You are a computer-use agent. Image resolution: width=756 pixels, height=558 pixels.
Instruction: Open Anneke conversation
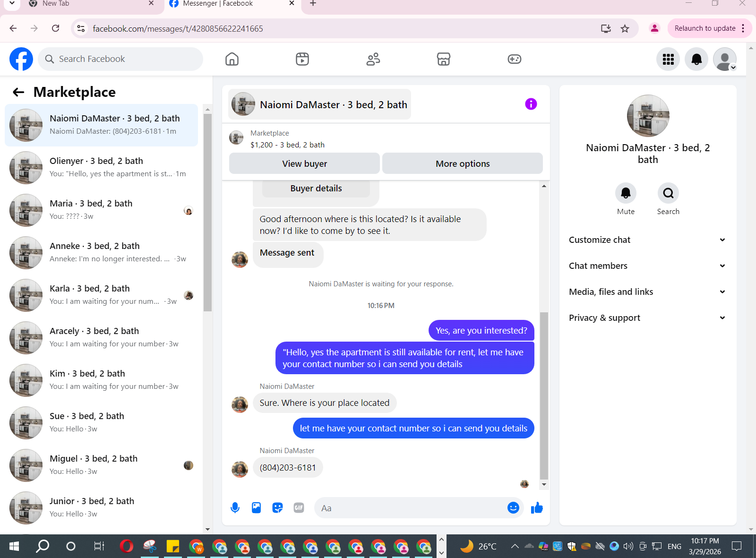coord(101,253)
